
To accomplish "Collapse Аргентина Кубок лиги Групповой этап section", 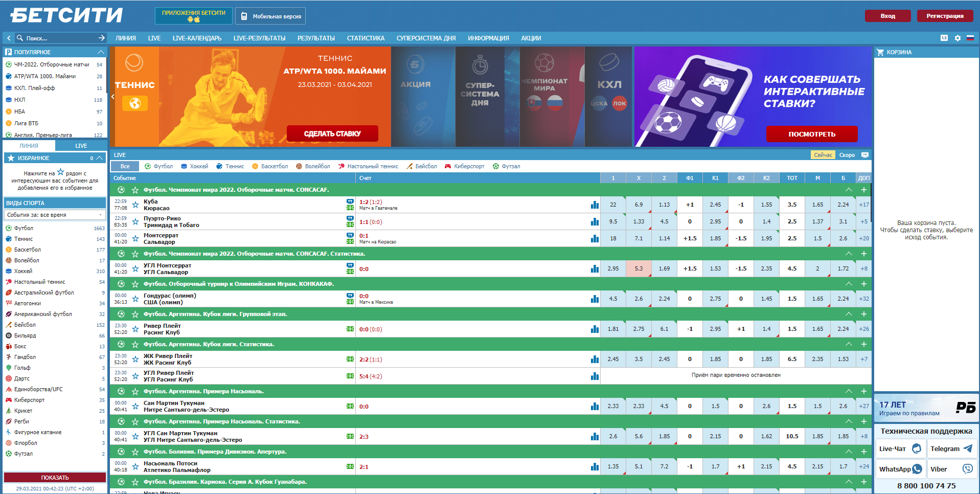I will pyautogui.click(x=849, y=314).
